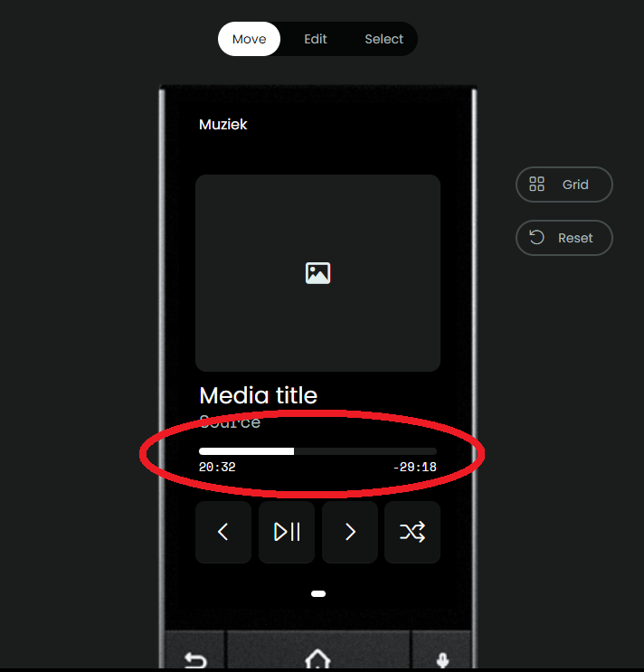Viewport: 644px width, 672px height.
Task: Skip to next track arrow button
Action: (350, 532)
